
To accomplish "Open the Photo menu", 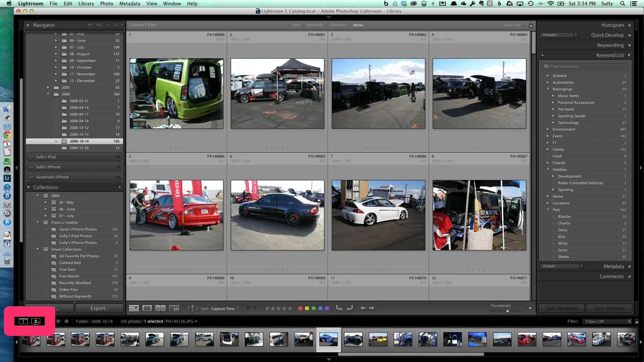I will pyautogui.click(x=107, y=4).
